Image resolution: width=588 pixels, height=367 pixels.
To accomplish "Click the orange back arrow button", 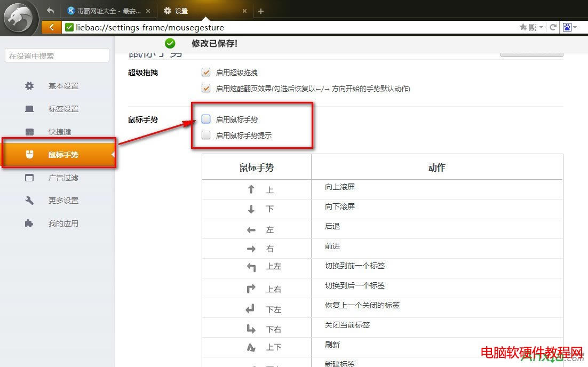I will (x=51, y=27).
